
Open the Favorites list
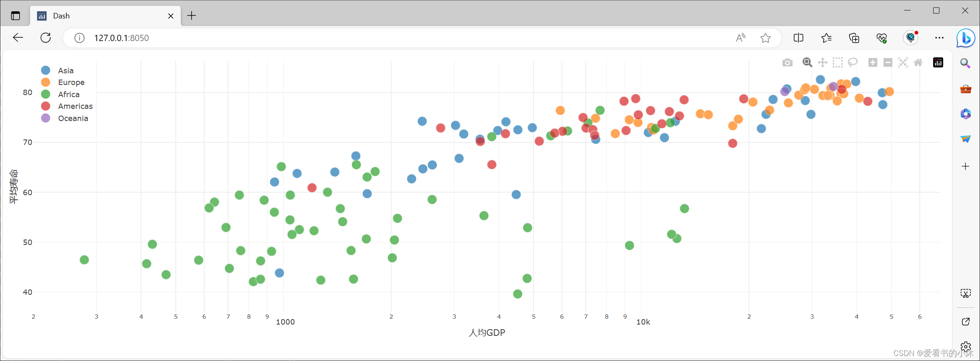(x=826, y=38)
